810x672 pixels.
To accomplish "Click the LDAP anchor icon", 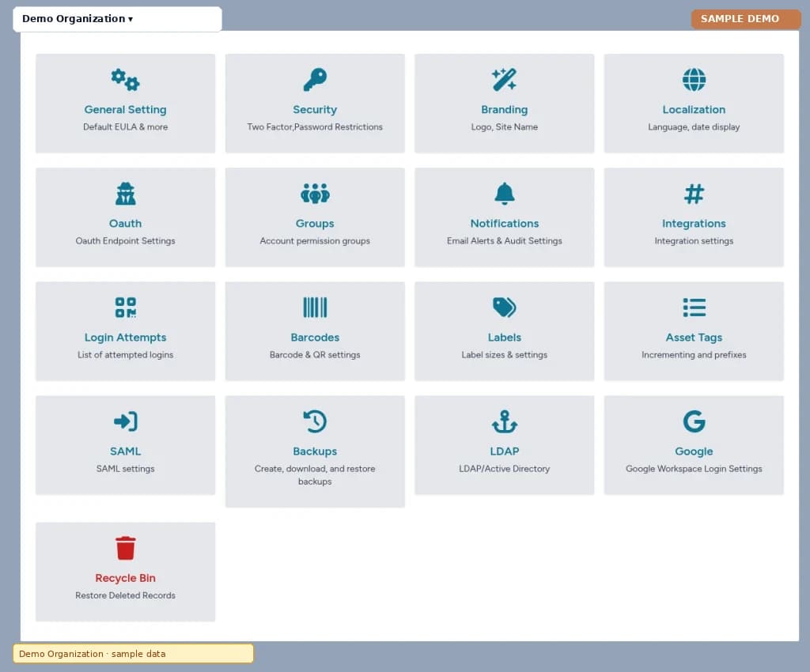I will point(504,421).
